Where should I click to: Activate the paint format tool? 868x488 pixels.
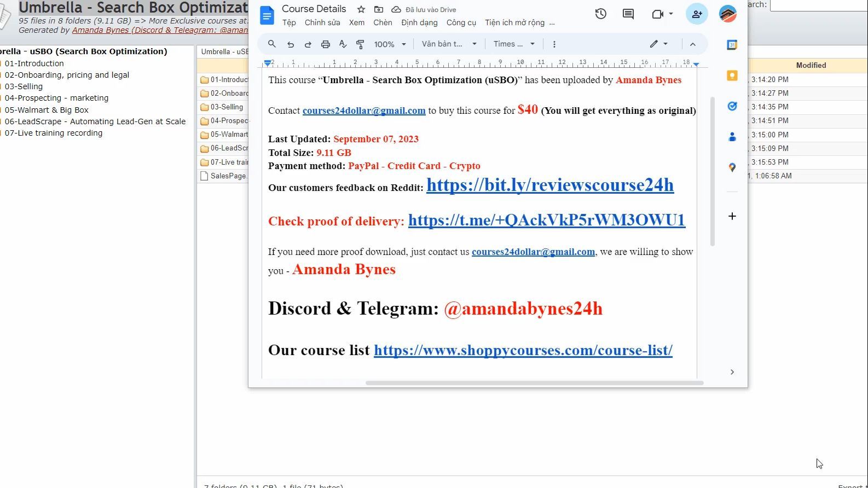[x=360, y=44]
